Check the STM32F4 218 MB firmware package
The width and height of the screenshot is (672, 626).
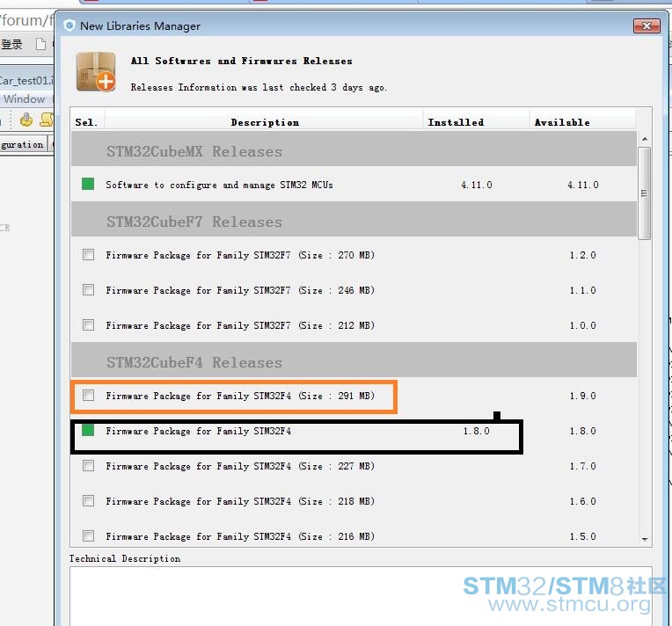[88, 500]
